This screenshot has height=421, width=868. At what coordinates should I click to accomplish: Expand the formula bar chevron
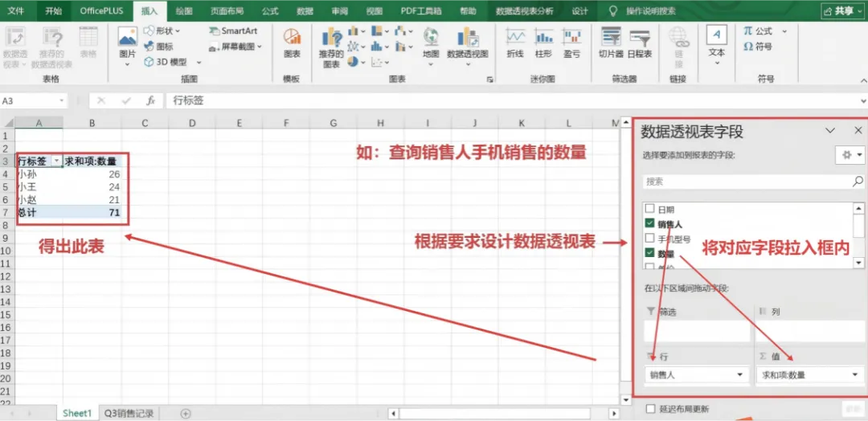pyautogui.click(x=863, y=101)
